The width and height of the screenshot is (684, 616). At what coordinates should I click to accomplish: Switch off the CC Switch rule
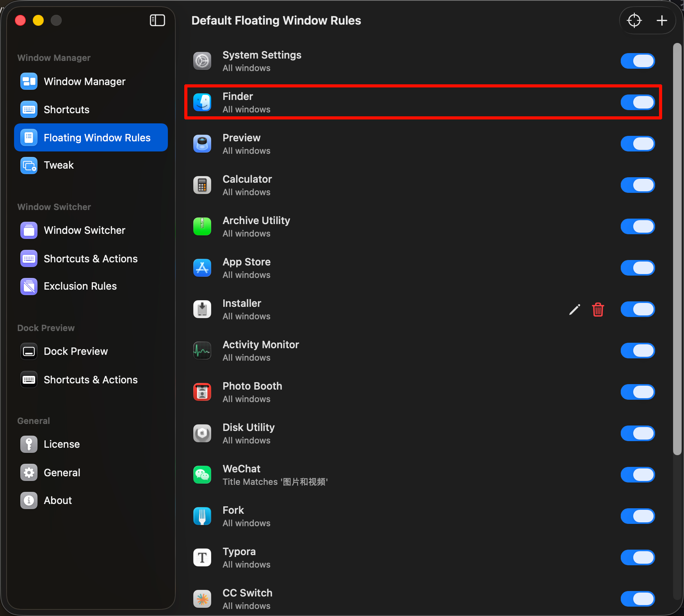638,599
